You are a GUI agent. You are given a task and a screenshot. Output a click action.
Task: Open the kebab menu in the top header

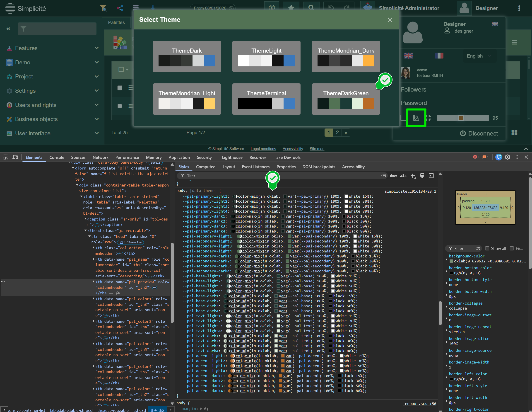click(x=519, y=8)
